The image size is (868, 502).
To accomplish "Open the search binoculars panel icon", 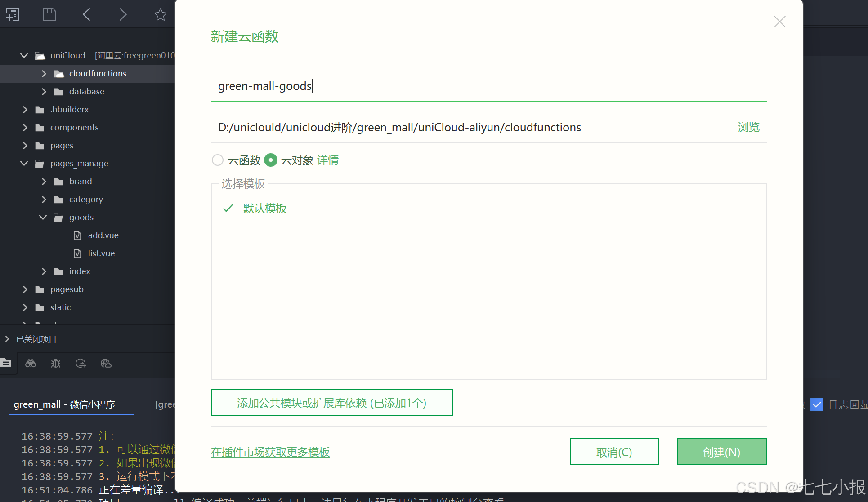I will click(x=31, y=363).
